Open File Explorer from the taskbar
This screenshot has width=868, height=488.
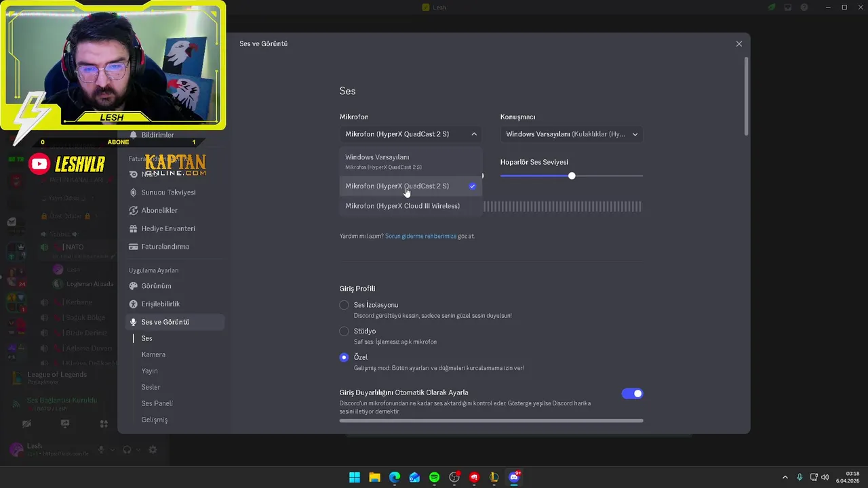(x=374, y=477)
